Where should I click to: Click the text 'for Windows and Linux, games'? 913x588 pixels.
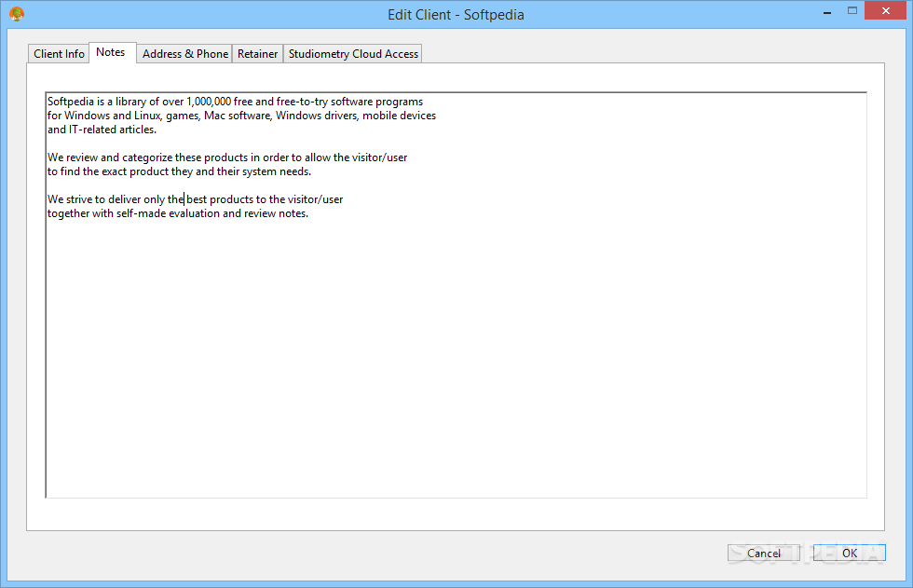click(x=123, y=116)
